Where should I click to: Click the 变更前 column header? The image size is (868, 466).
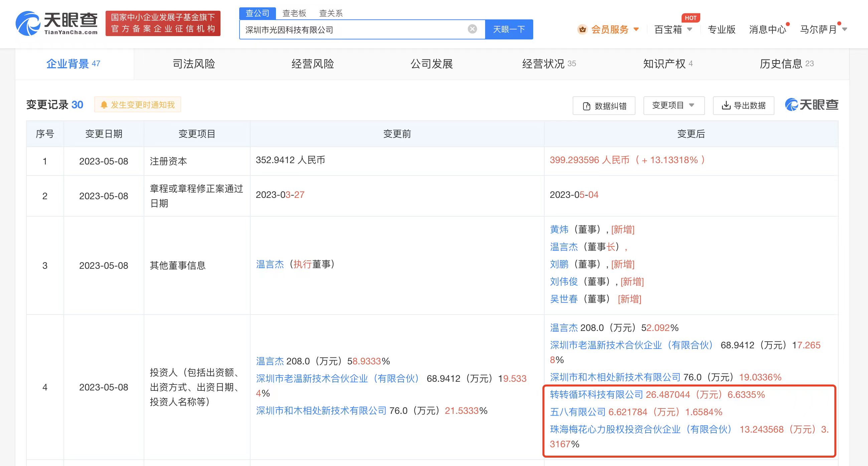click(x=397, y=134)
